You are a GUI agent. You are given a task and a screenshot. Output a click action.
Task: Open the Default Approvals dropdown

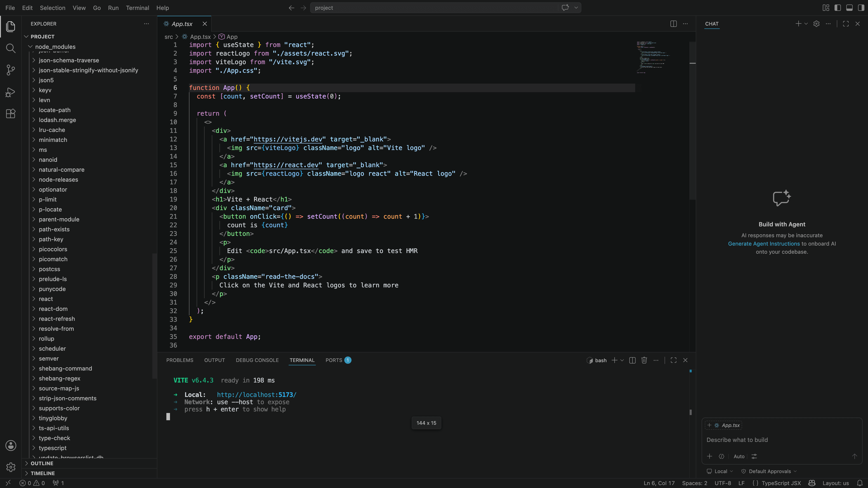769,471
